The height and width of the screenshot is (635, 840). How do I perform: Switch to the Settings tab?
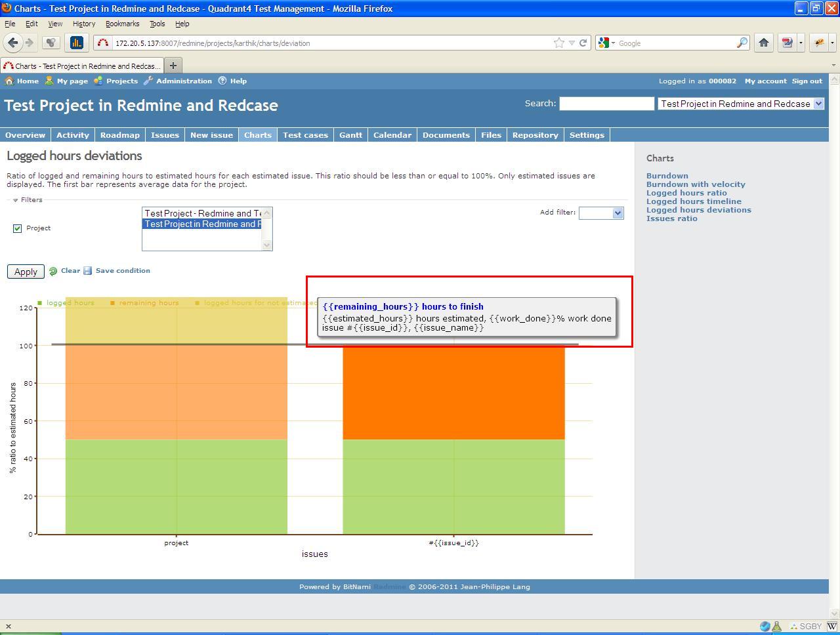[x=587, y=135]
